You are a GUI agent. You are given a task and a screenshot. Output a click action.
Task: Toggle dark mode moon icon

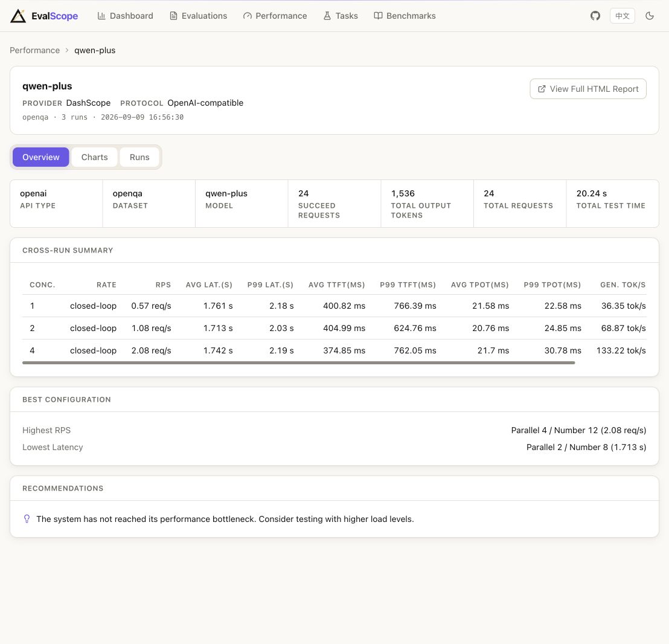click(649, 16)
